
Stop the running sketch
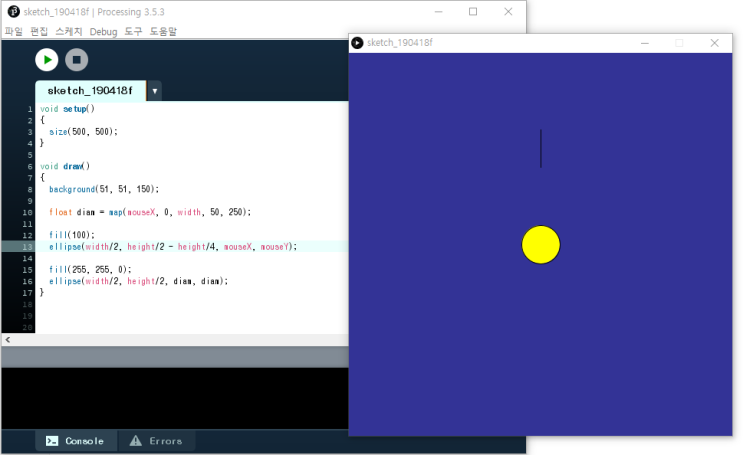76,60
